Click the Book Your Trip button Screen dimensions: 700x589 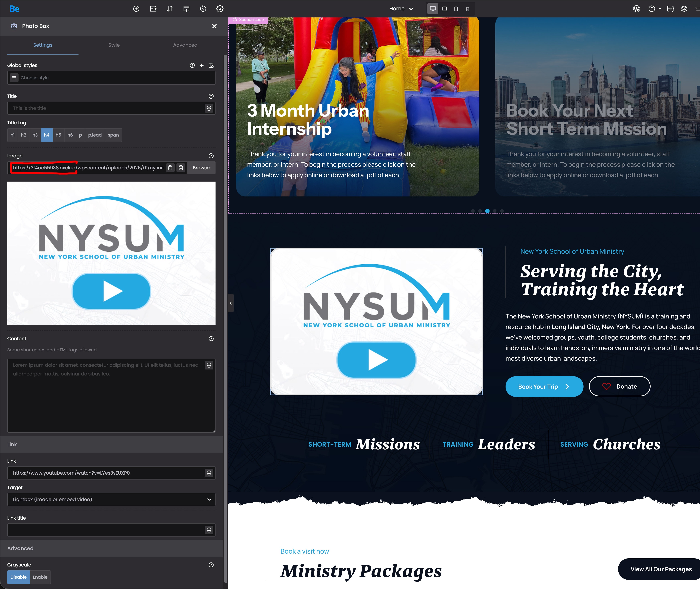pyautogui.click(x=544, y=387)
